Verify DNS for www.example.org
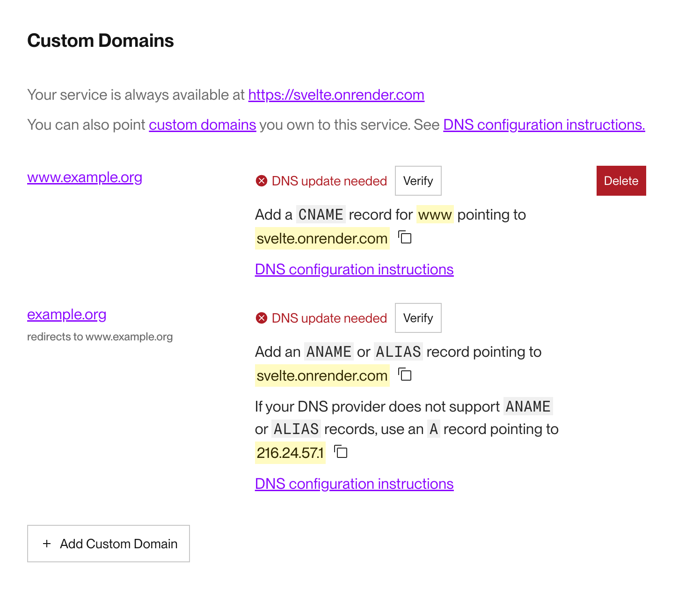The width and height of the screenshot is (700, 589). tap(418, 181)
